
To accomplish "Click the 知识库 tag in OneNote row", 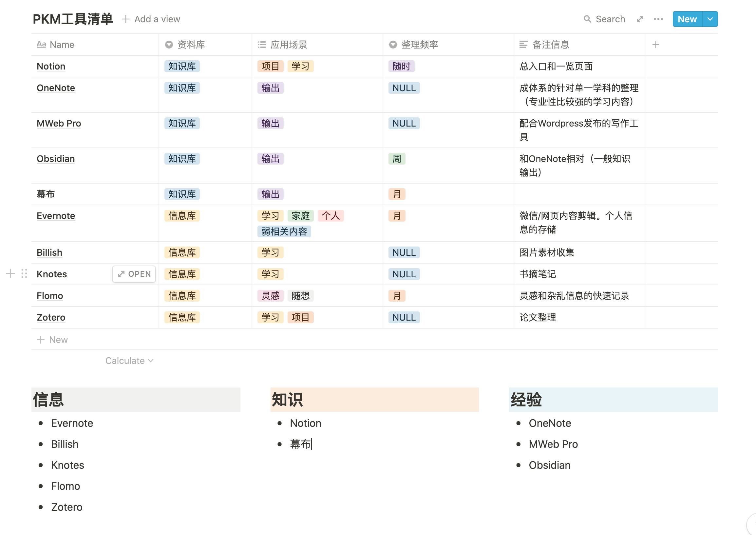I will pyautogui.click(x=182, y=88).
